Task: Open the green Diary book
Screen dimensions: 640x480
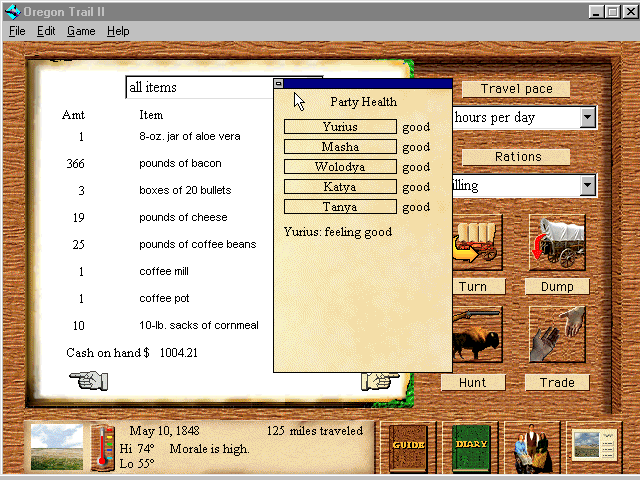Action: point(471,448)
